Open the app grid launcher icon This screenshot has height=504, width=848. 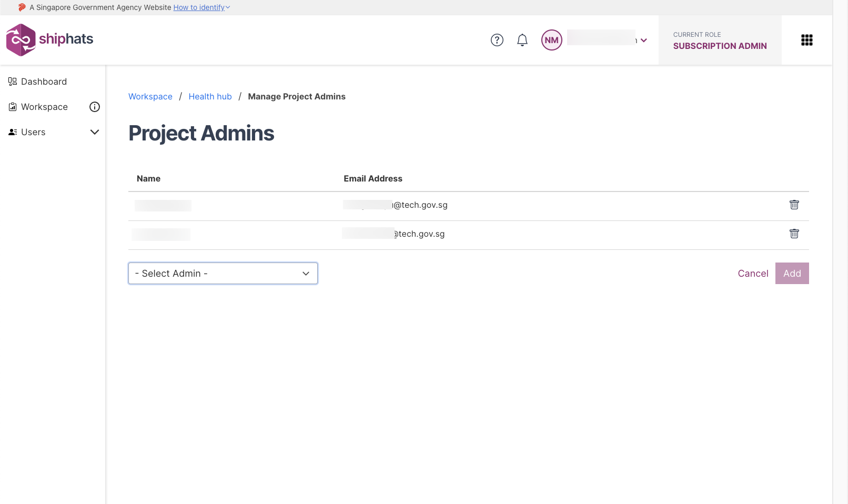[806, 40]
